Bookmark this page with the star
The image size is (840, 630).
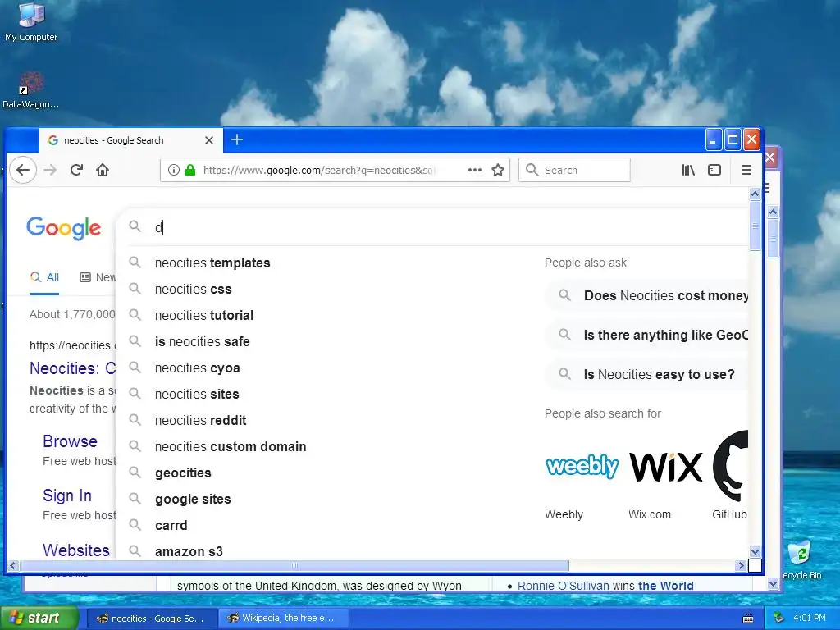point(498,171)
